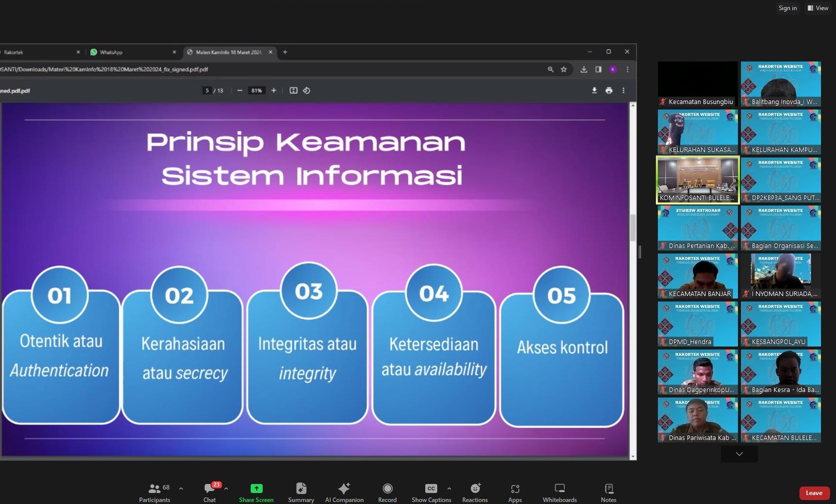Screen dimensions: 836x504
Task: Close the WhatsApp tab
Action: pos(174,52)
